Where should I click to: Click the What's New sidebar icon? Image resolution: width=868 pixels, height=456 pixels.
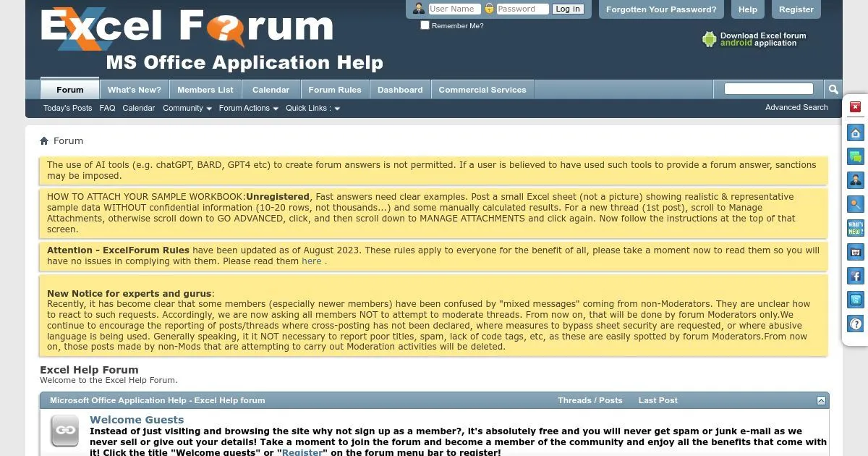click(x=856, y=228)
